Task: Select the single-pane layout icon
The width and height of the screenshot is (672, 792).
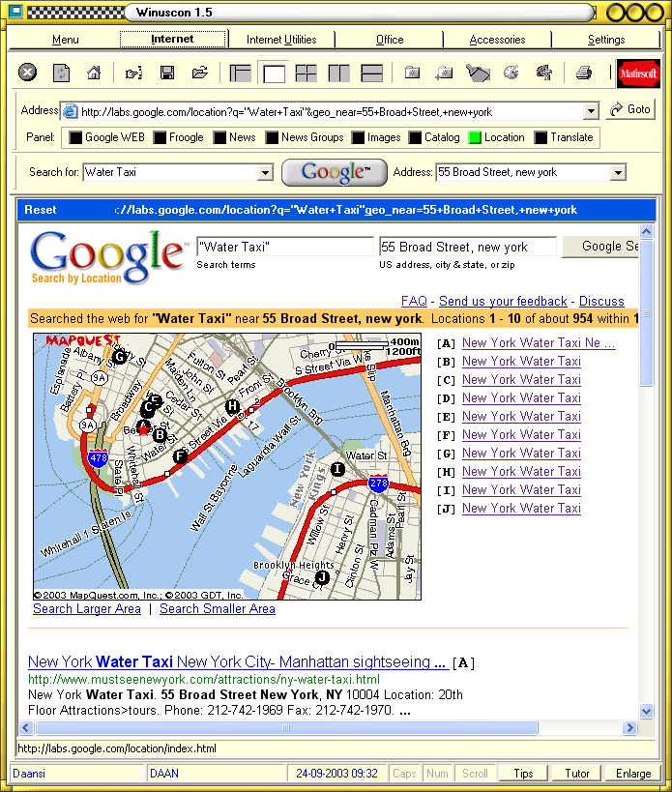Action: tap(273, 73)
